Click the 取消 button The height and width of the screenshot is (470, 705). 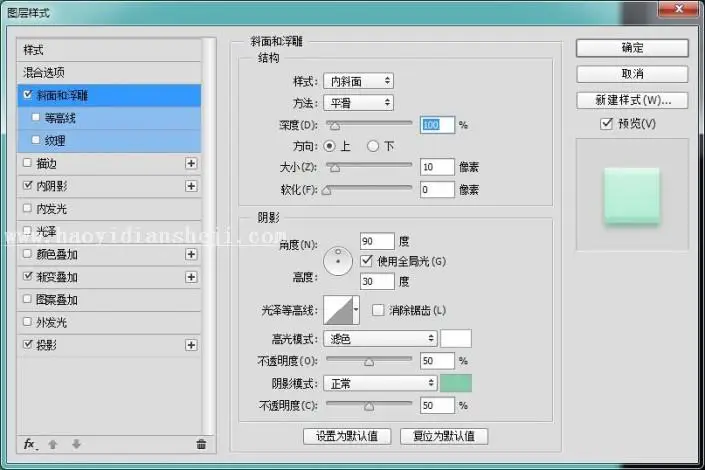pyautogui.click(x=632, y=74)
